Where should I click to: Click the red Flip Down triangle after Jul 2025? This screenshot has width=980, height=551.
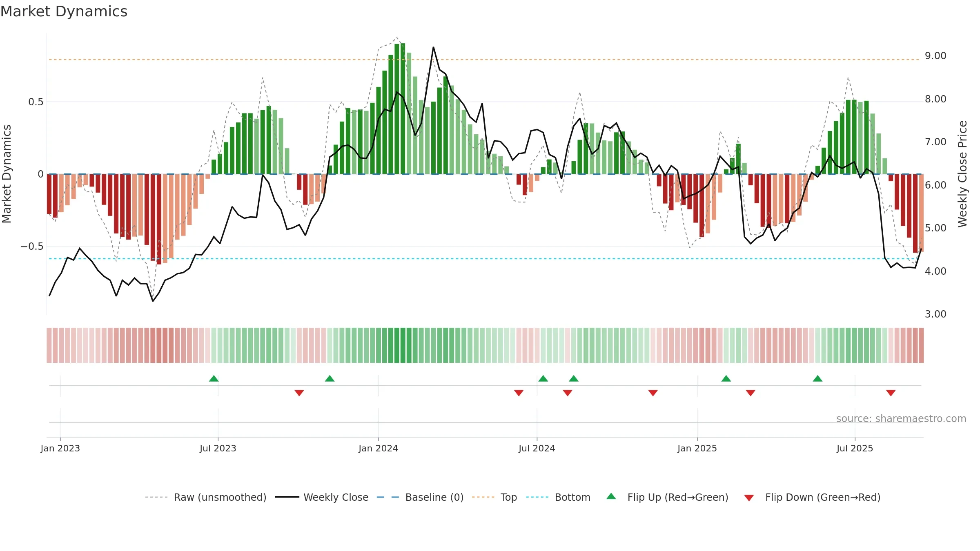coord(891,393)
